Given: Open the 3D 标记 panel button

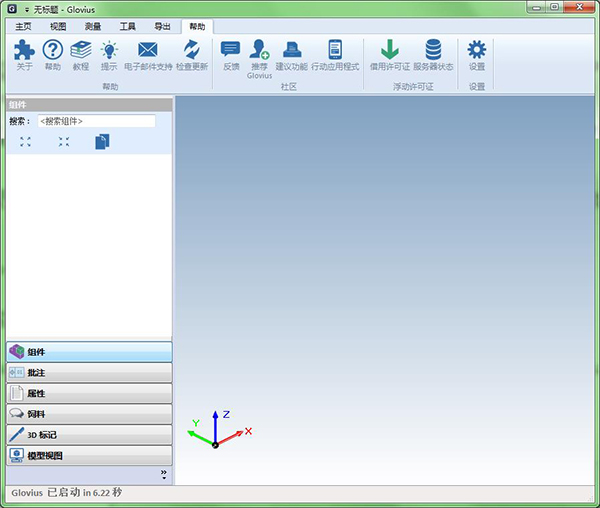Looking at the screenshot, I should point(88,435).
